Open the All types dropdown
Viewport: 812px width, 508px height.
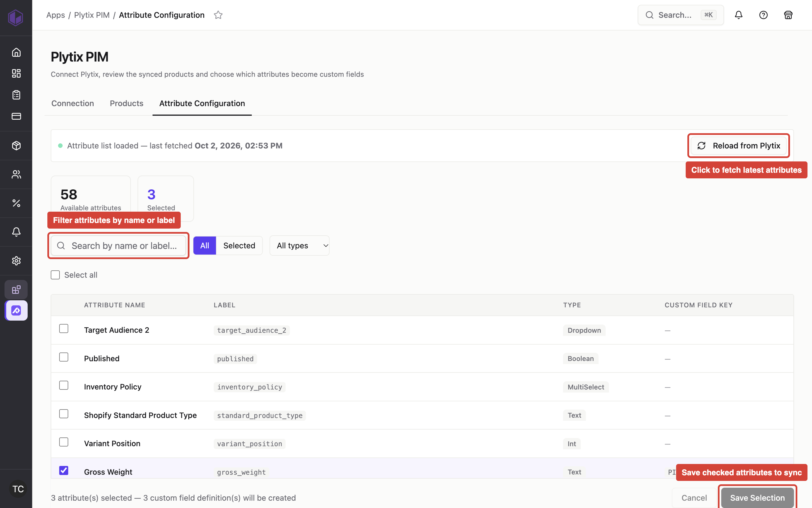[299, 246]
